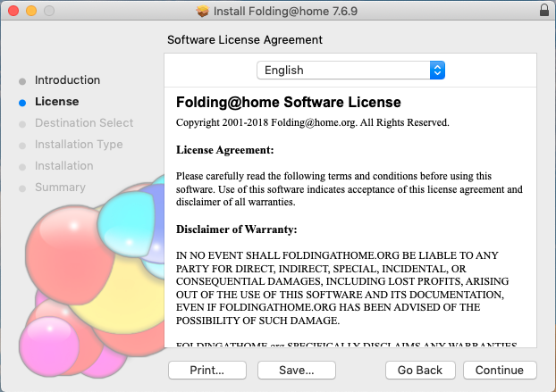Click the Installation step in sidebar
Screen dimensions: 556x392
pos(63,166)
